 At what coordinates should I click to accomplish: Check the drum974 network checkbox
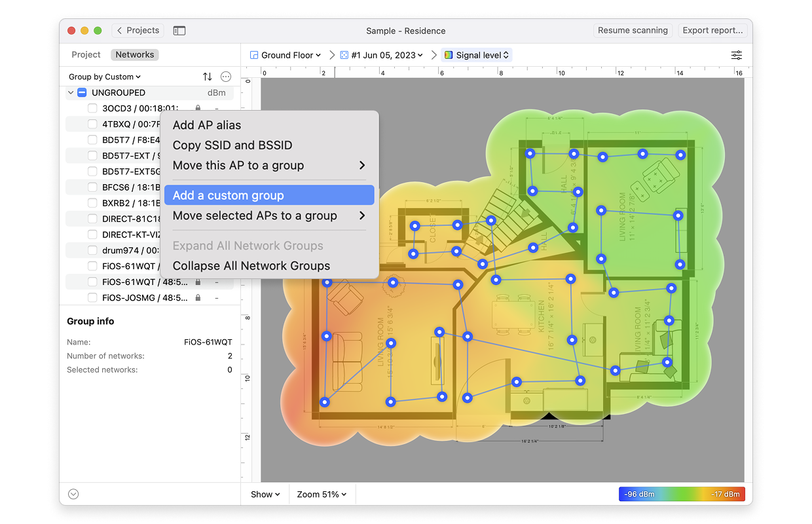(92, 250)
